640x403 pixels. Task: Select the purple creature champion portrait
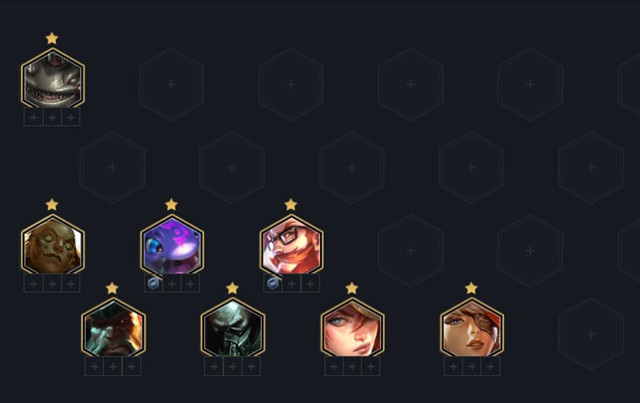(172, 245)
